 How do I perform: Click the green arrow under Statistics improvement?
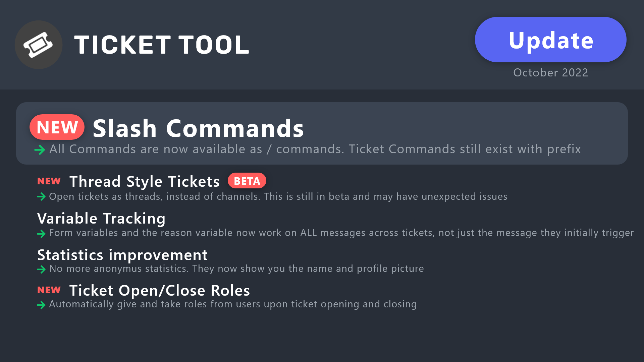[x=41, y=269]
